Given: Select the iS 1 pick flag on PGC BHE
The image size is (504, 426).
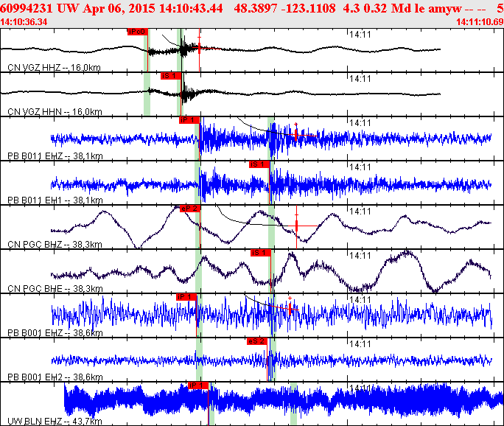Looking at the screenshot, I should point(261,253).
